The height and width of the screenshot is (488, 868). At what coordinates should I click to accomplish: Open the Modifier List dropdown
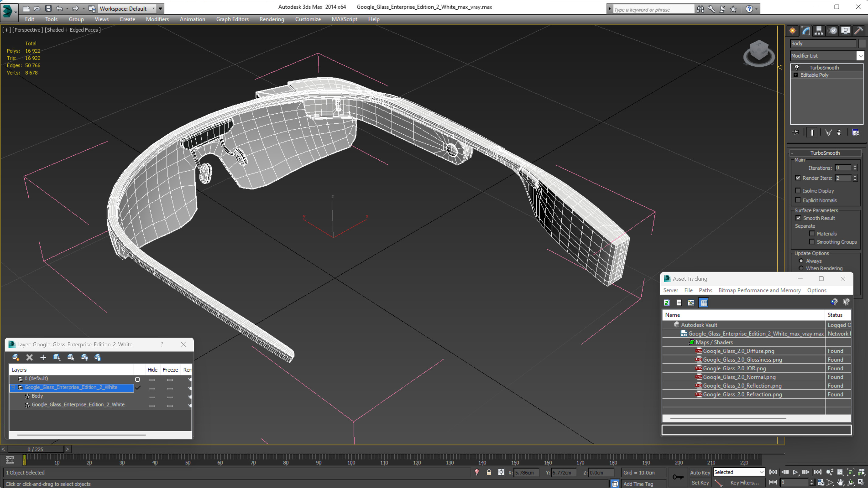tap(861, 56)
